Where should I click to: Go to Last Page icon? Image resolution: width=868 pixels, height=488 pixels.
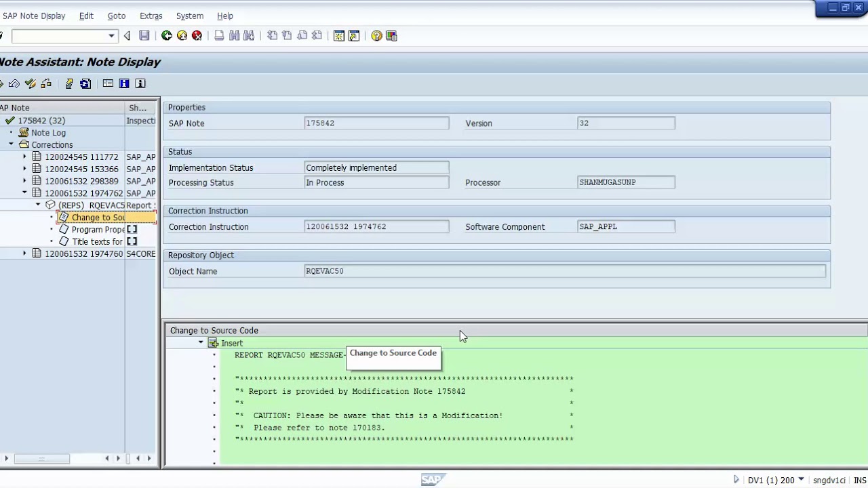317,36
